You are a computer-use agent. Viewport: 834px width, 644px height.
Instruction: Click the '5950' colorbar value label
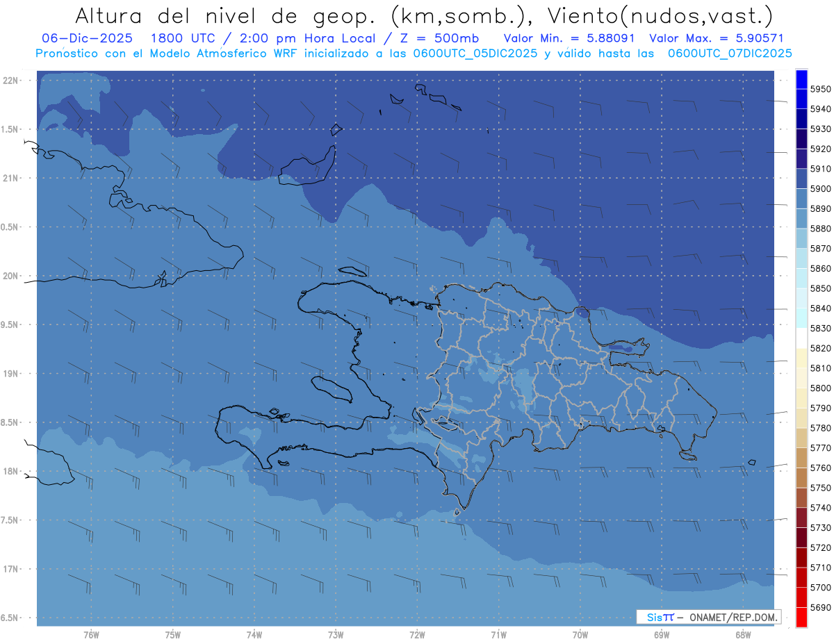(x=821, y=89)
